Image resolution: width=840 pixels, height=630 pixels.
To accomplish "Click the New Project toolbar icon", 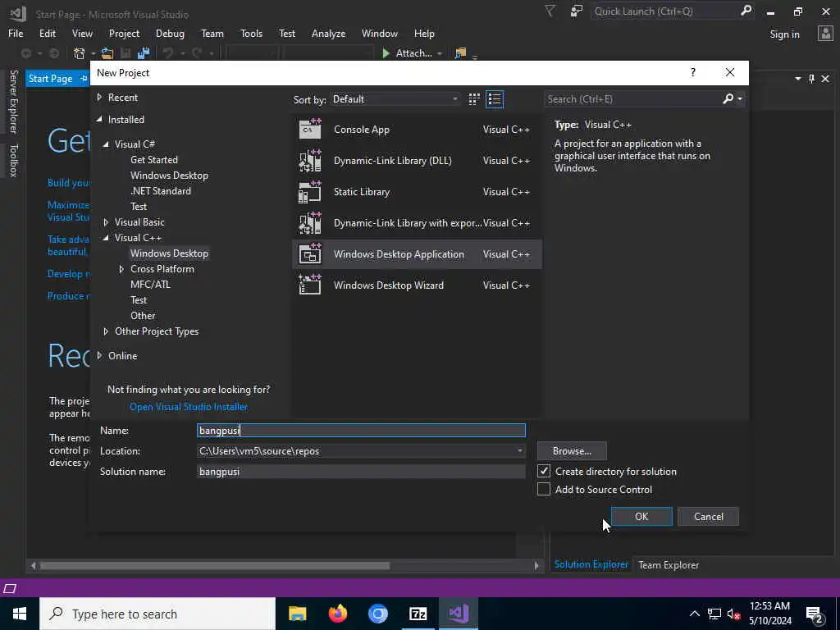I will [80, 53].
